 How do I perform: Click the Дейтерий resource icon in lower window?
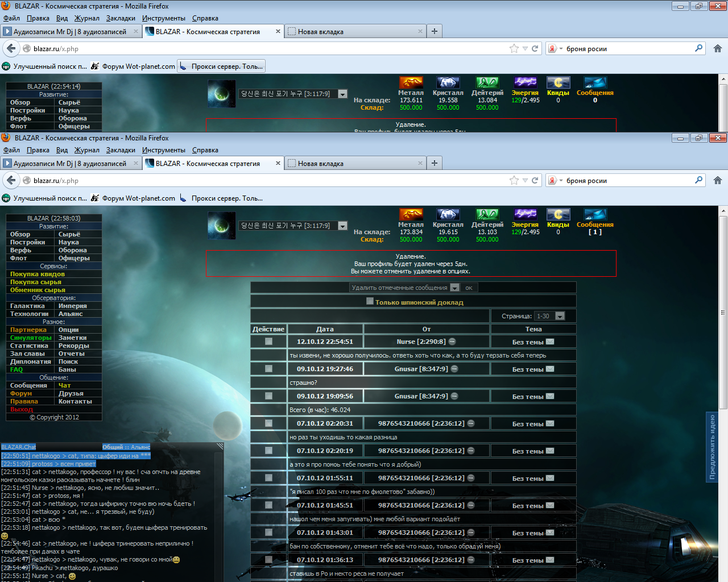coord(487,214)
